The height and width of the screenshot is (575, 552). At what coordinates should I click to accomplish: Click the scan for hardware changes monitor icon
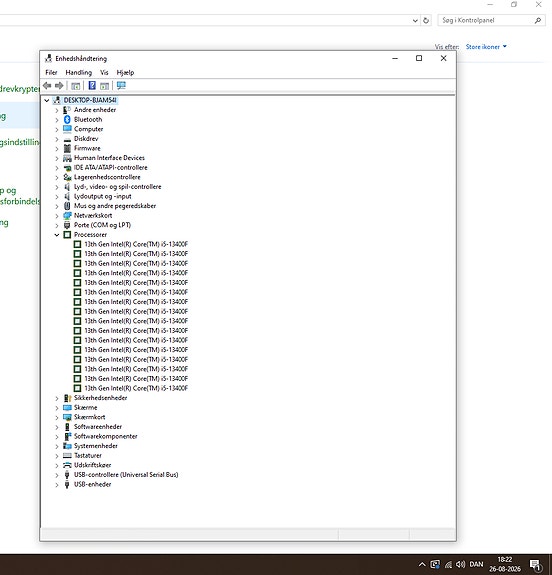121,85
